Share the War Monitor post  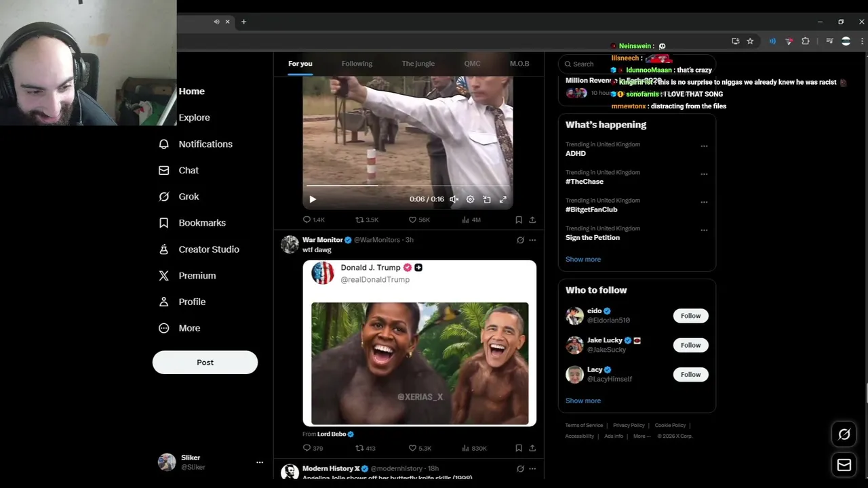pos(532,448)
